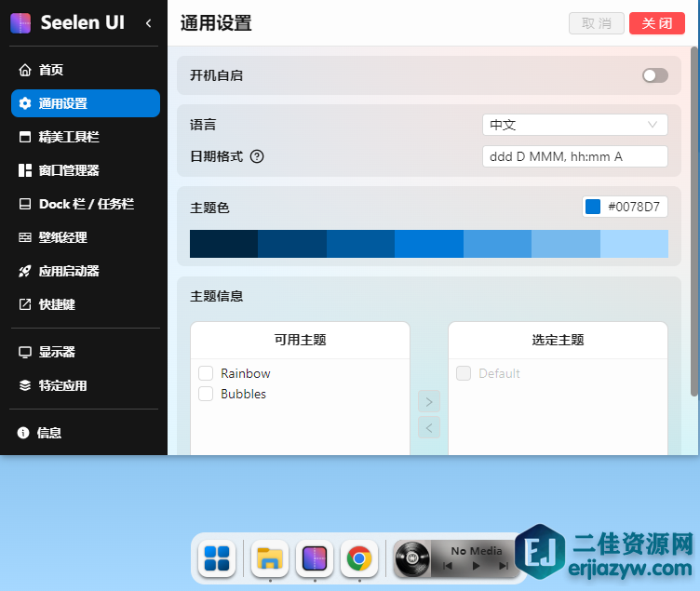Click the Rainbow theme name
700x591 pixels.
click(246, 373)
